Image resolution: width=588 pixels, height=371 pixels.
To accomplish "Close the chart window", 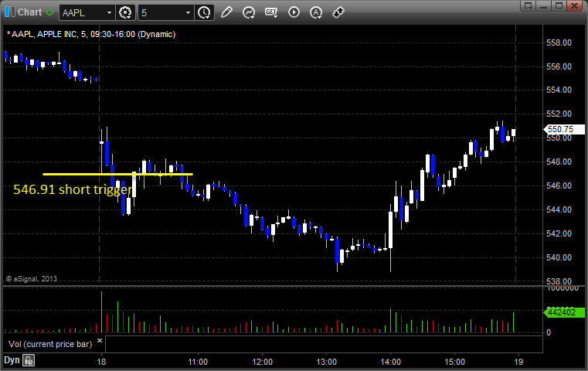I will (x=574, y=5).
